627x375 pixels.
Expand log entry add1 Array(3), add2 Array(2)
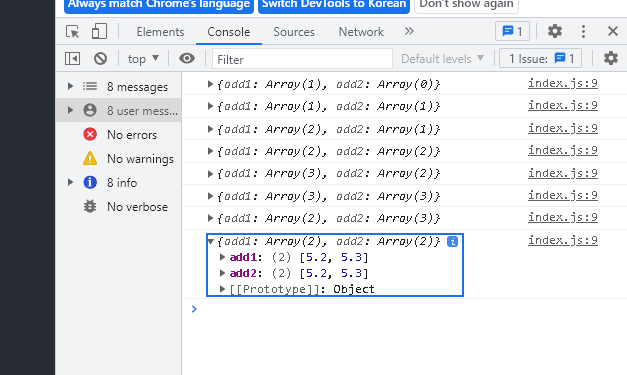(210, 174)
